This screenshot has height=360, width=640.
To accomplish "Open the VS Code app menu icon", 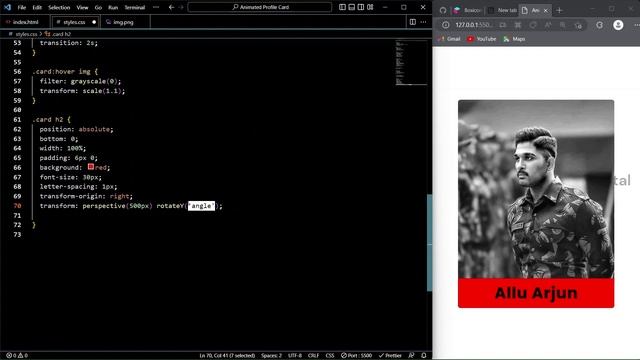I will pos(7,7).
